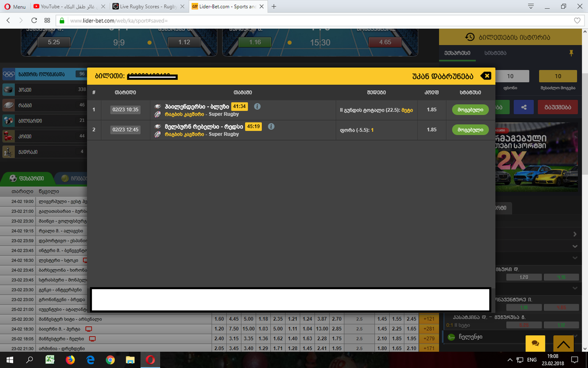This screenshot has width=588, height=368.
Task: Expand the first right-panel chevron arrow
Action: 575,235
